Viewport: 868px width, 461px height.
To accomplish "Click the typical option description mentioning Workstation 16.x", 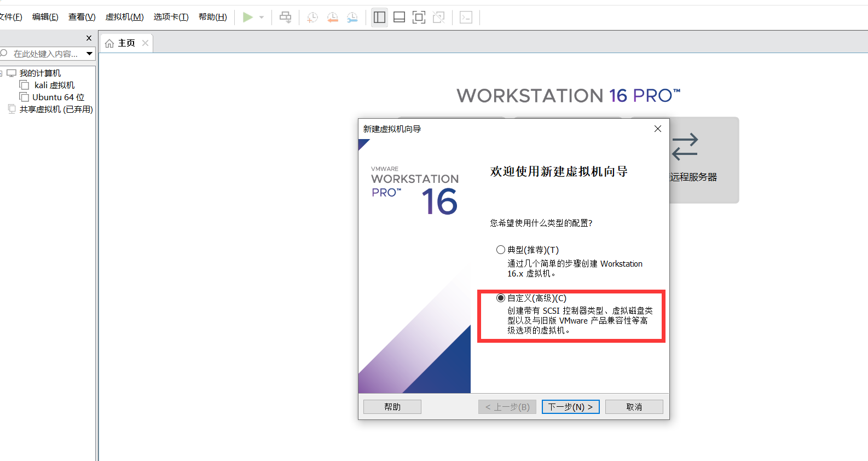I will coord(575,269).
